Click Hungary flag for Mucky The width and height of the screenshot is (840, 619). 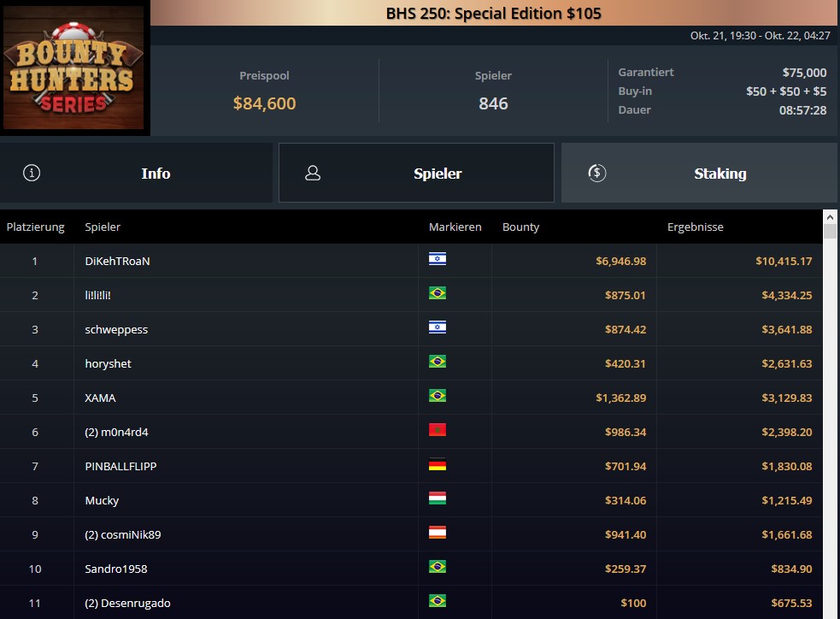pos(438,498)
